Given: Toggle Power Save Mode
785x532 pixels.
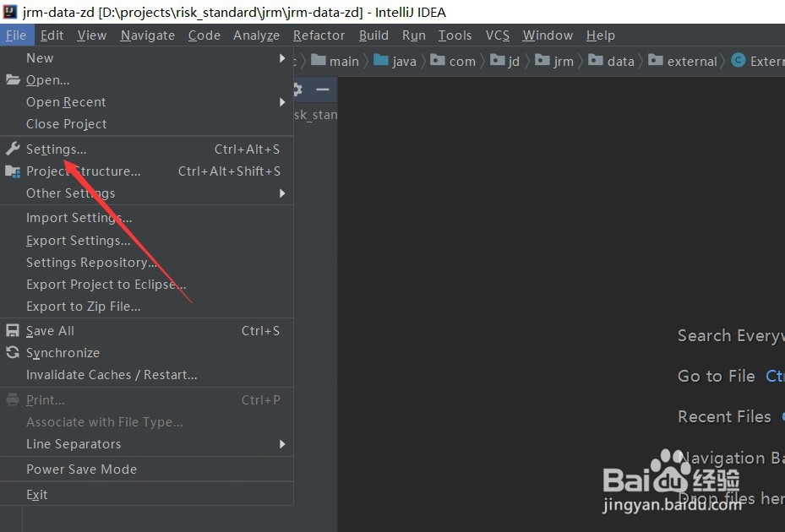Looking at the screenshot, I should [147, 470].
